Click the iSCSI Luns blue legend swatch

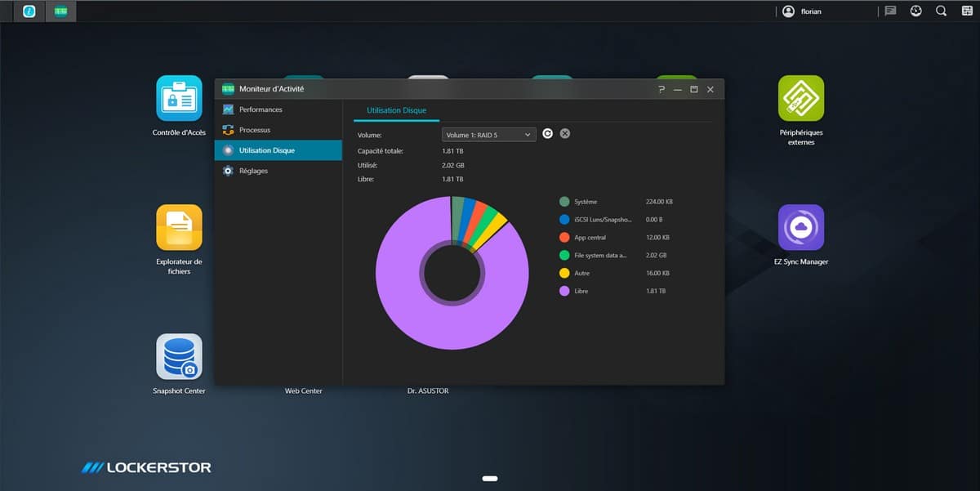point(564,220)
